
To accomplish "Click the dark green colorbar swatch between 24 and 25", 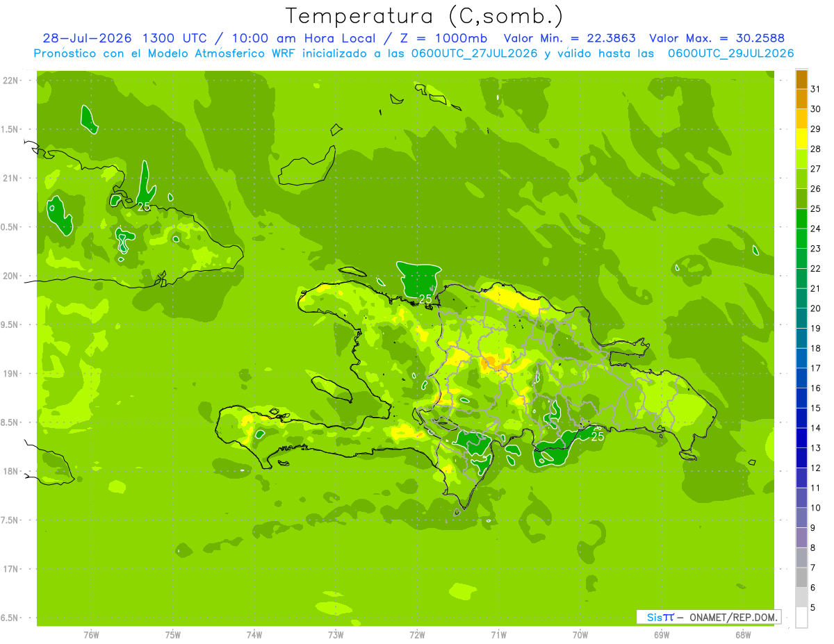I will coord(801,219).
